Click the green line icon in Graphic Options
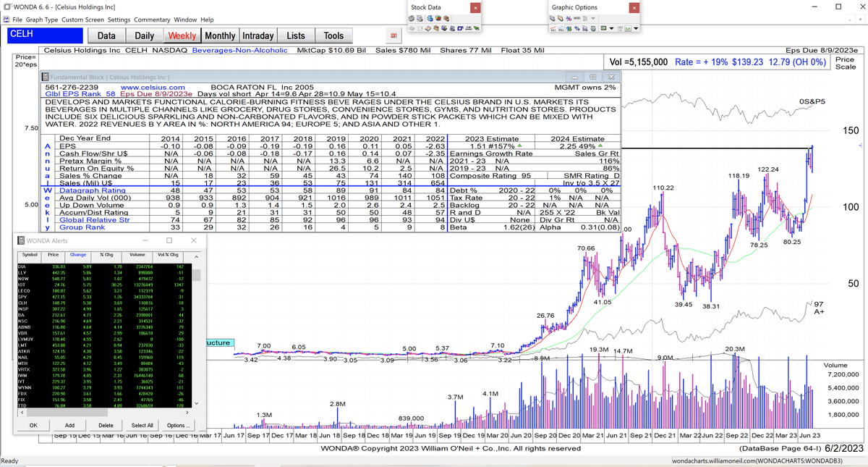 click(628, 28)
